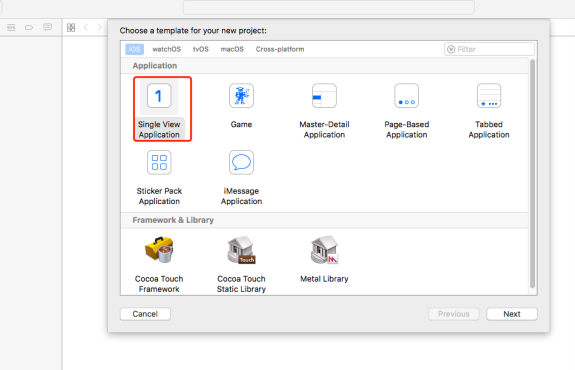The height and width of the screenshot is (370, 575).
Task: Pick the Cocoa Touch Framework template
Action: 159,264
